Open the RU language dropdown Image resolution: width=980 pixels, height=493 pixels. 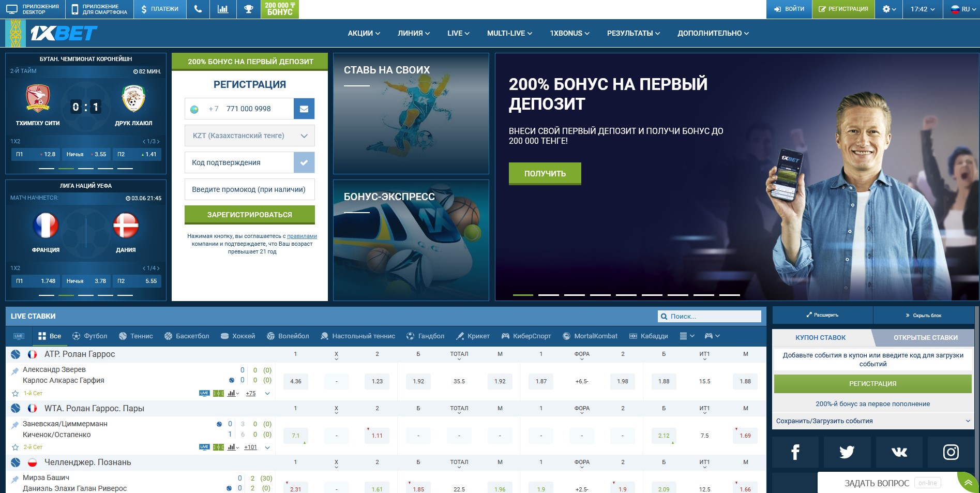coord(962,9)
